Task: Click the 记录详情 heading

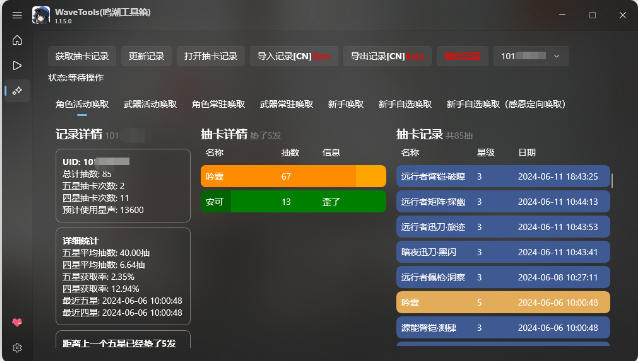Action: click(79, 134)
